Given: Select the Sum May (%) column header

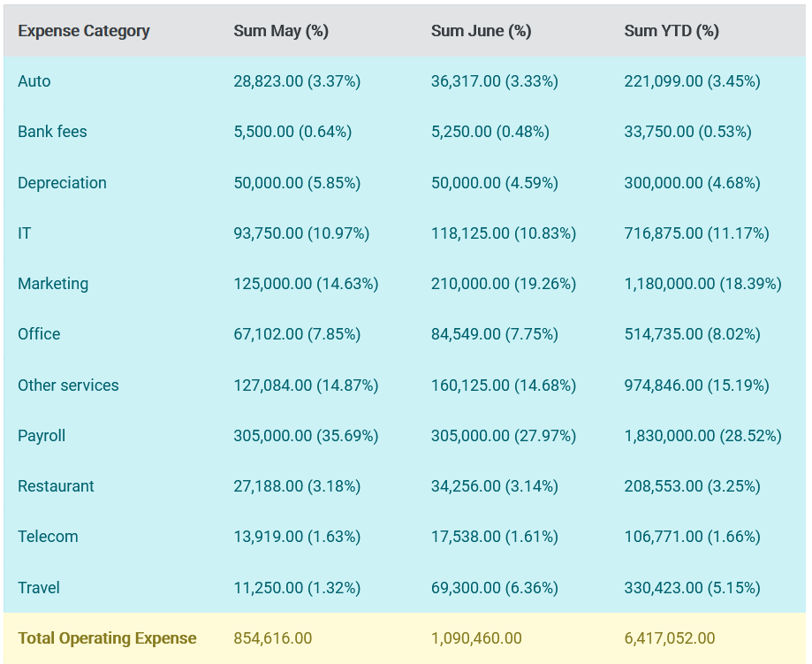Looking at the screenshot, I should coord(281,31).
